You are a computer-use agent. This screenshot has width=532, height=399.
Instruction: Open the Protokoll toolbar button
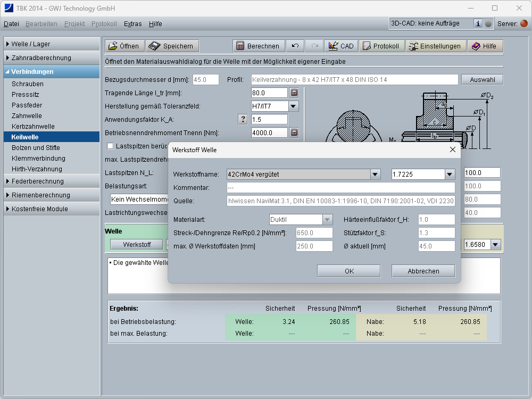pos(381,46)
